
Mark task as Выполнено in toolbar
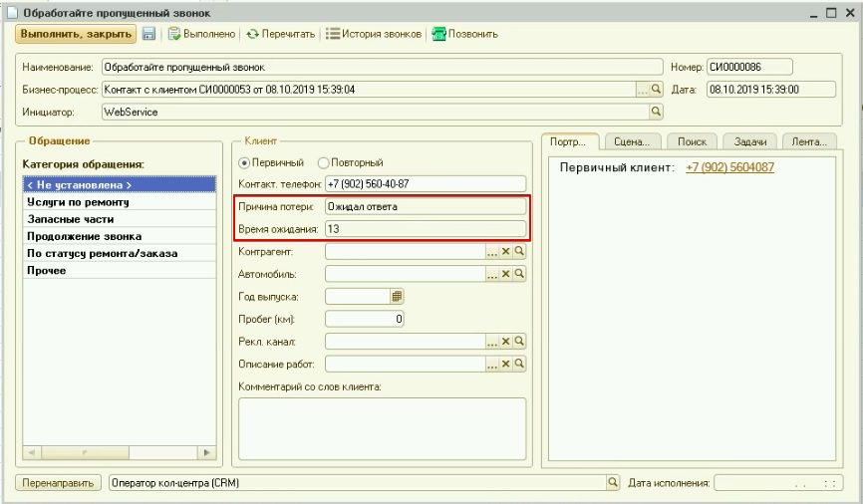[x=201, y=35]
